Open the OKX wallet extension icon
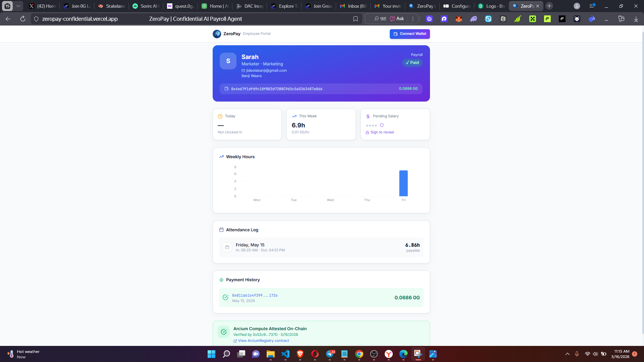Image resolution: width=644 pixels, height=362 pixels. pyautogui.click(x=533, y=19)
